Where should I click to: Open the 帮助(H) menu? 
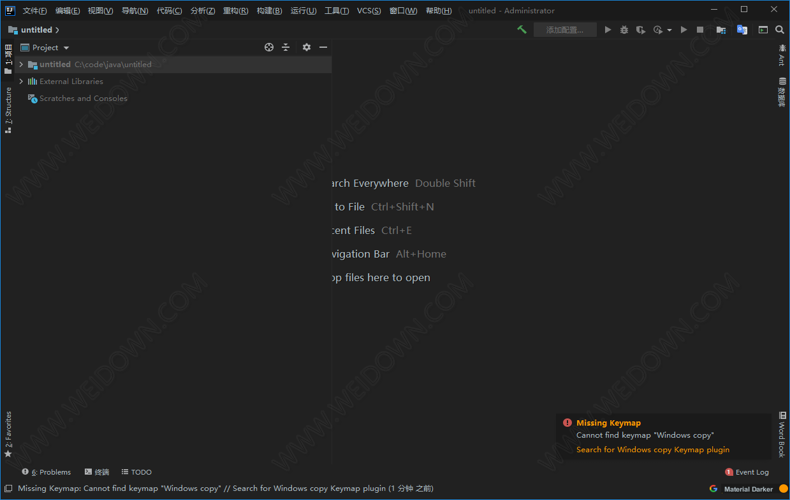coord(438,11)
